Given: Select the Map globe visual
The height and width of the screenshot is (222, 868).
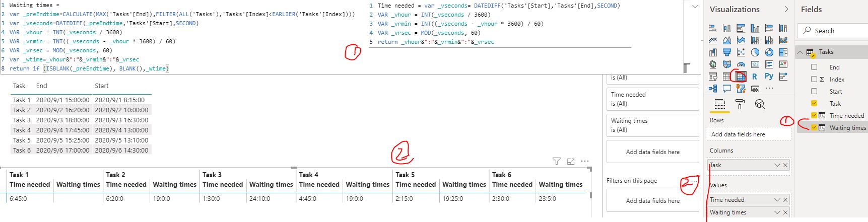Looking at the screenshot, I should coord(713,64).
